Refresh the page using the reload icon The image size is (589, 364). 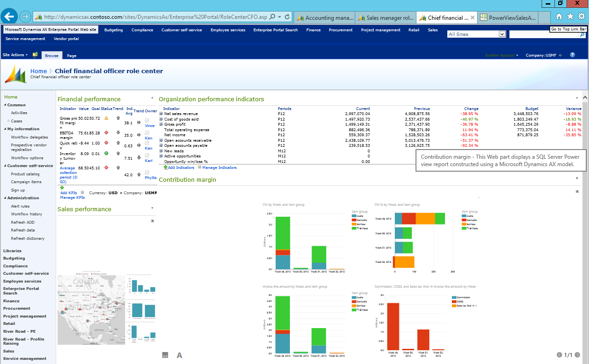coord(288,17)
